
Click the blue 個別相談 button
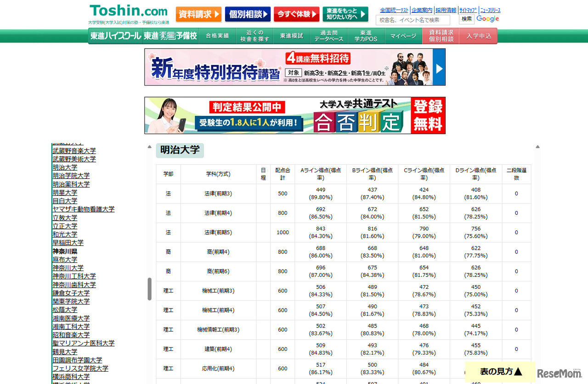[248, 14]
